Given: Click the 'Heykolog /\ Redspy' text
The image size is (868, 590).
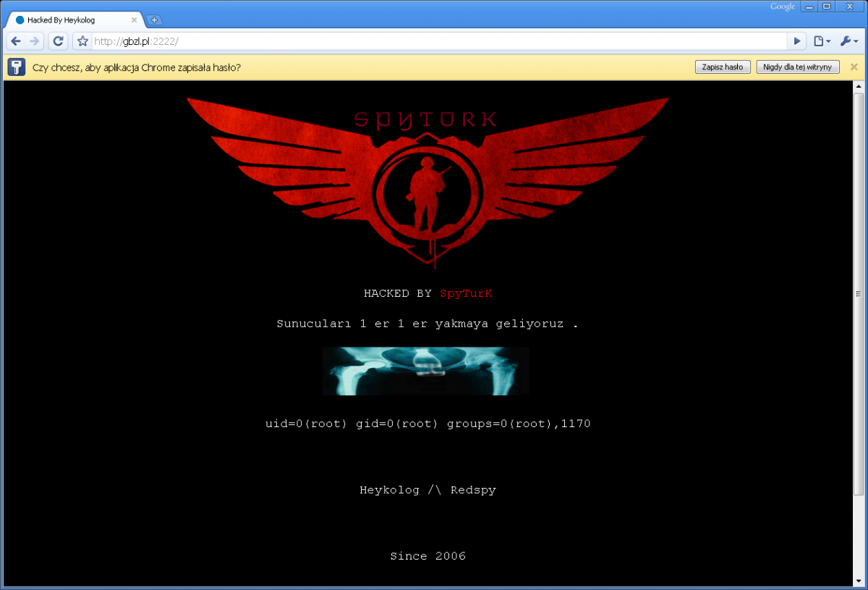Looking at the screenshot, I should point(427,490).
